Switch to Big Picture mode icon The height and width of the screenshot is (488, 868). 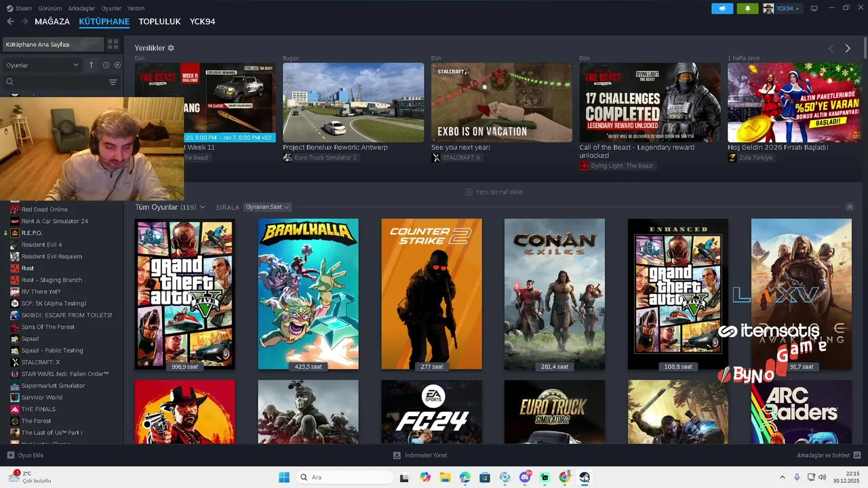pyautogui.click(x=814, y=8)
